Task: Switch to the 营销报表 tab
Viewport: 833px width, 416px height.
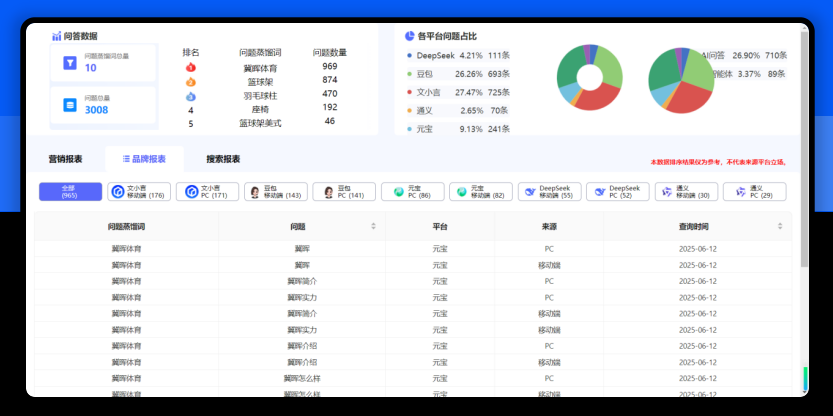Action: pyautogui.click(x=65, y=159)
